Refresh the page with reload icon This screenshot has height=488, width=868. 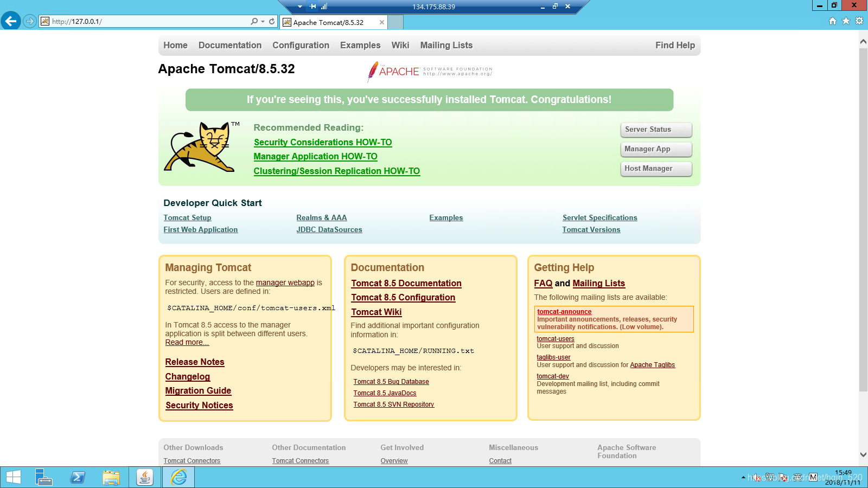coord(272,22)
